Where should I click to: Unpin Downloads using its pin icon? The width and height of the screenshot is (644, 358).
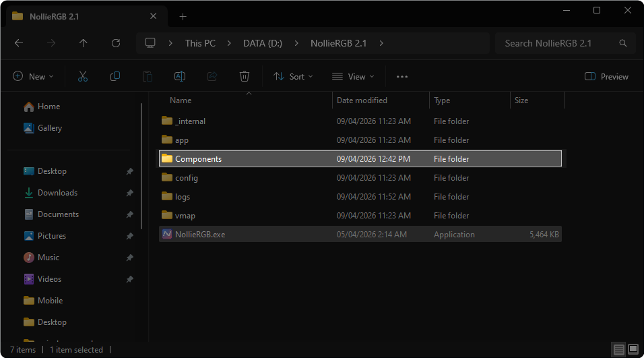click(129, 193)
